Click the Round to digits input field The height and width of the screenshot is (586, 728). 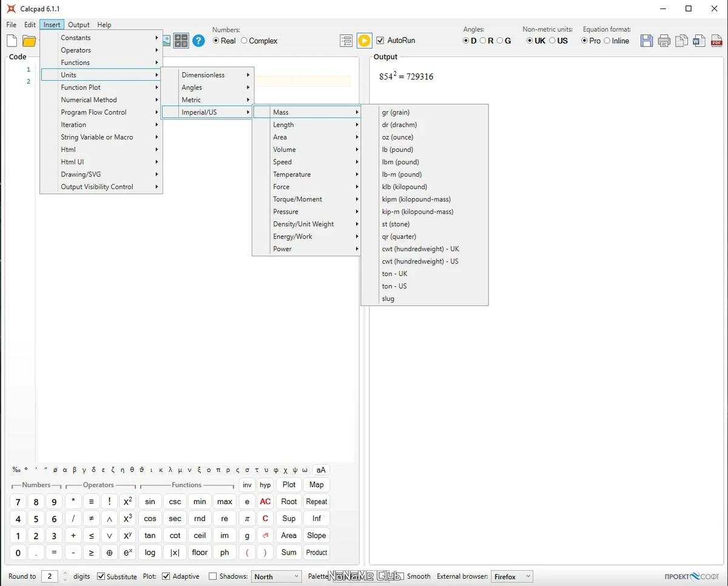(x=50, y=576)
